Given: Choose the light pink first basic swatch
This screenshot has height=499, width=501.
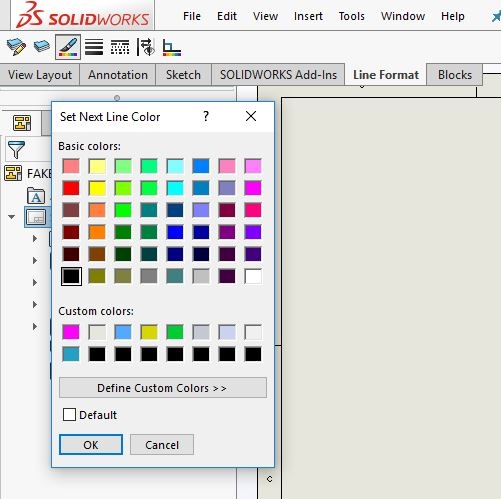Looking at the screenshot, I should [71, 166].
